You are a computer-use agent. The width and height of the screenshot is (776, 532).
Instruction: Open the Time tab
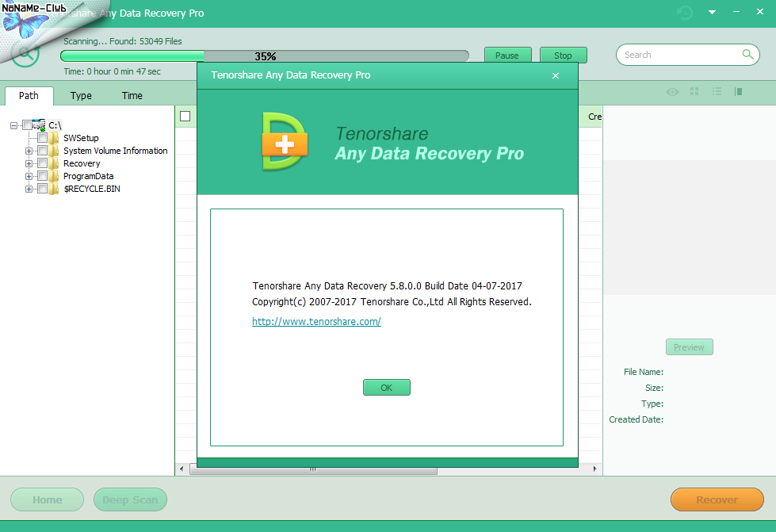(x=132, y=96)
